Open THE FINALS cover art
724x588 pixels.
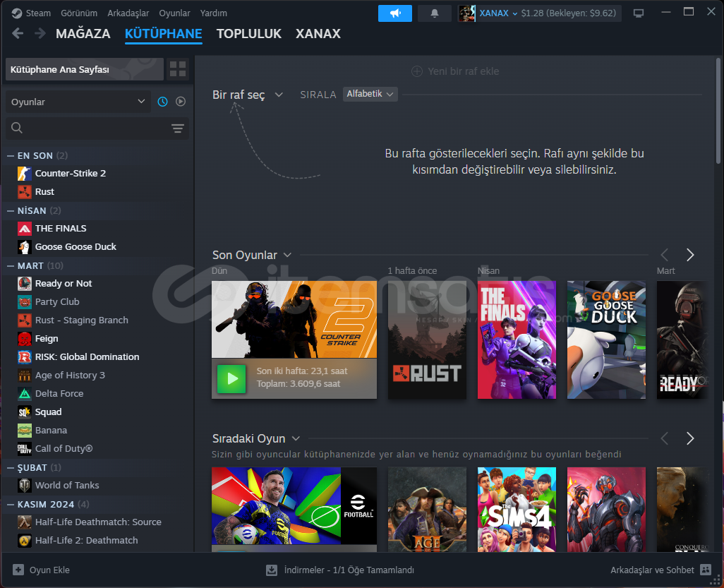(x=517, y=340)
